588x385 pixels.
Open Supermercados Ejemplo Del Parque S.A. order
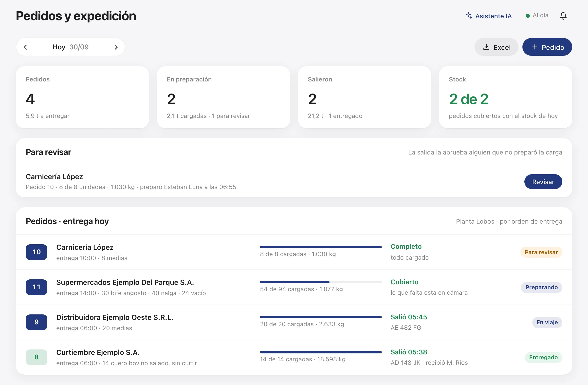tap(294, 287)
